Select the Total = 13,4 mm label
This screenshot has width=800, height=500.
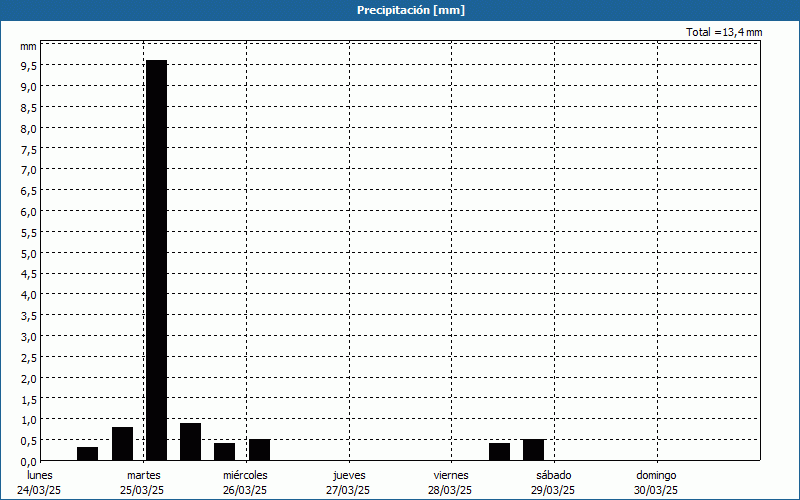(x=724, y=32)
